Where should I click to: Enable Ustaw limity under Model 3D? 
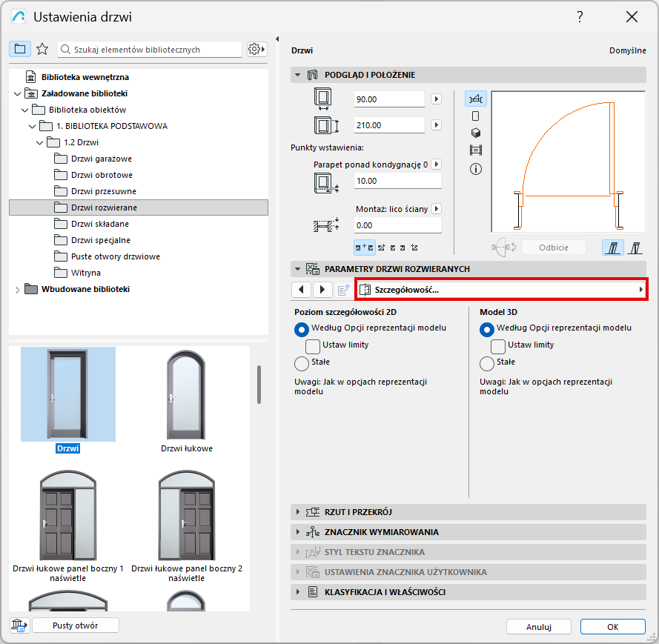point(498,345)
